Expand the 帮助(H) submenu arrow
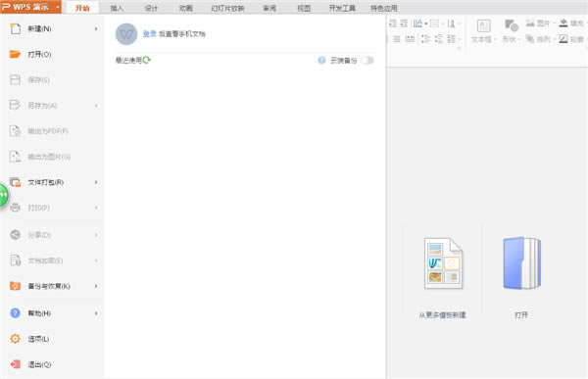Image resolution: width=588 pixels, height=379 pixels. 96,313
